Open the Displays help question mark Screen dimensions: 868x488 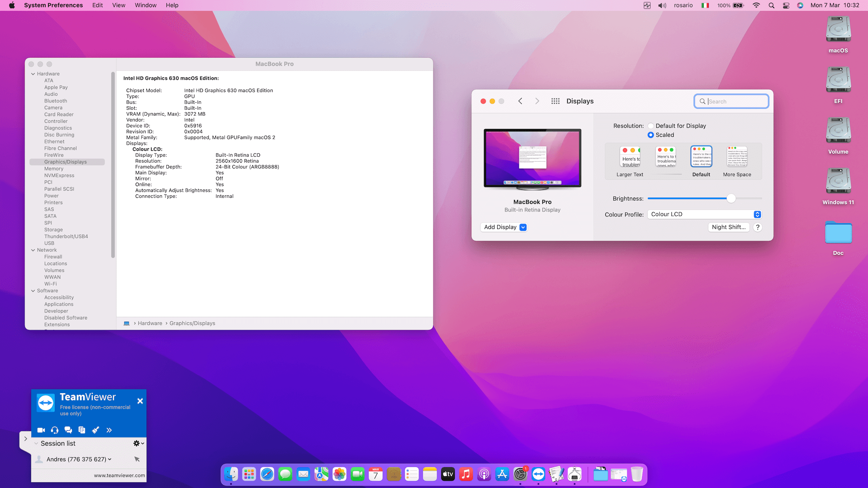758,227
